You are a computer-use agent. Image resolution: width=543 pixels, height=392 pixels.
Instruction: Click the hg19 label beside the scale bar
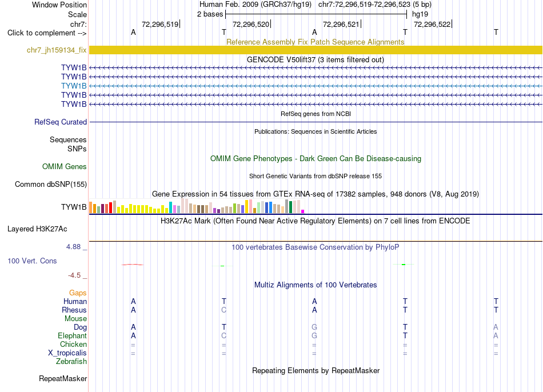point(420,14)
